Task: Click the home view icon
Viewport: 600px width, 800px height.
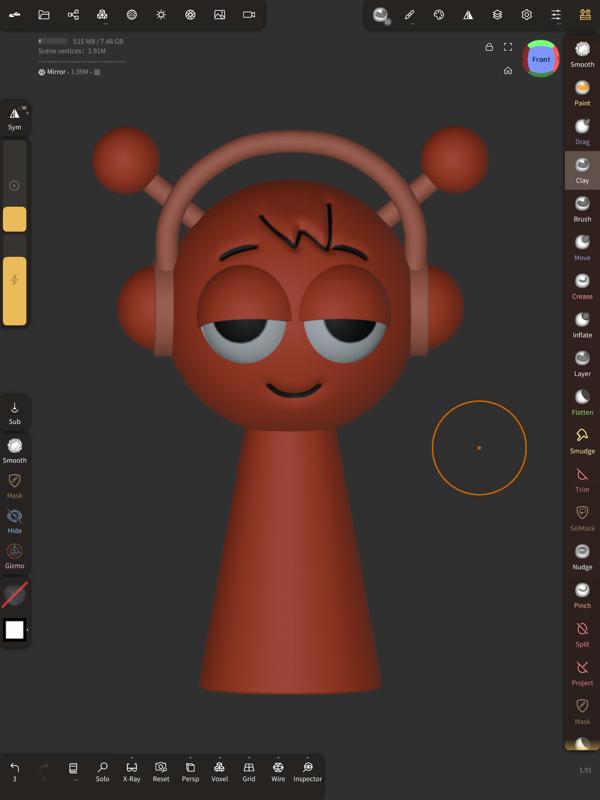Action: [x=508, y=70]
